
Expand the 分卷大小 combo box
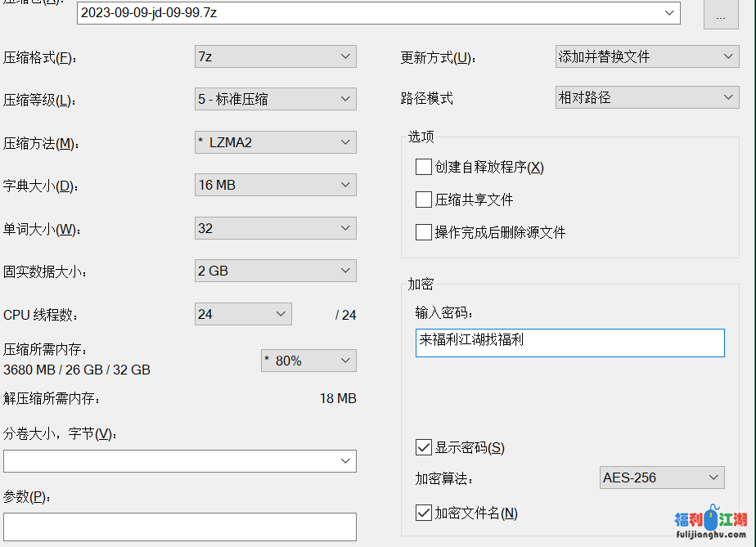click(180, 461)
